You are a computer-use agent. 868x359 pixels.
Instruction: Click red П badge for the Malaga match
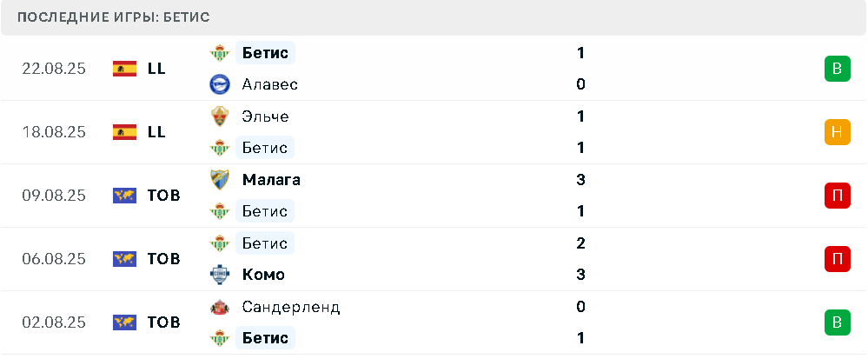point(837,196)
